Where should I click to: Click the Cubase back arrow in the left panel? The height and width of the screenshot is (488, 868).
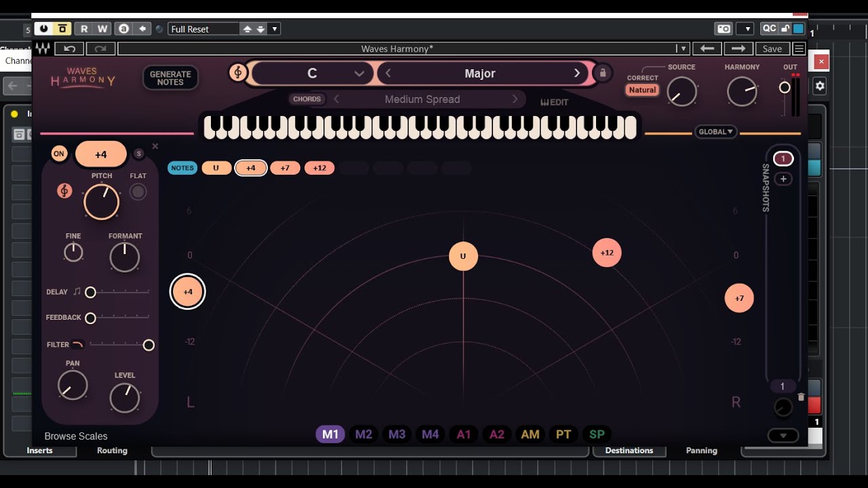coord(12,86)
